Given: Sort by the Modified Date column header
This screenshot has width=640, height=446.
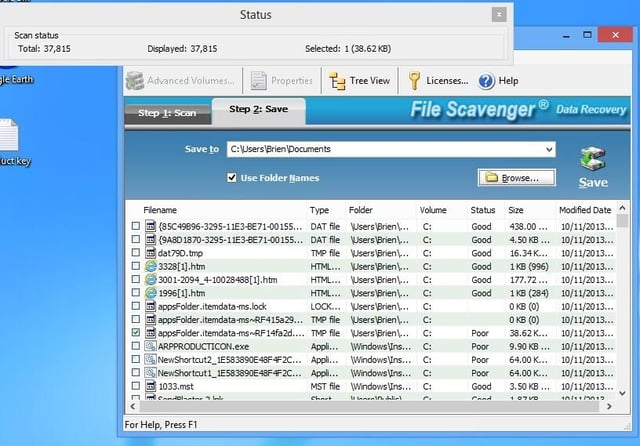Looking at the screenshot, I should pos(585,210).
